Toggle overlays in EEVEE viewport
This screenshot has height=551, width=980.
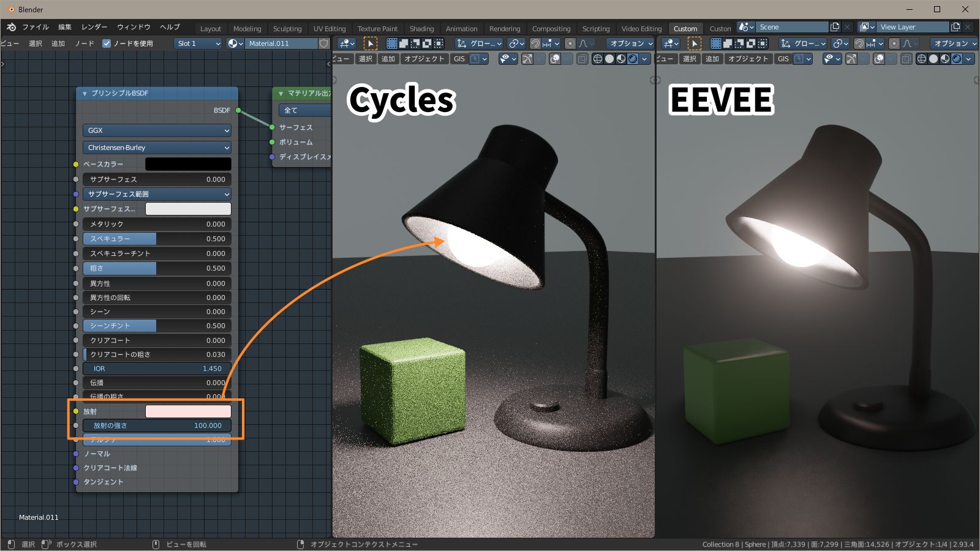(x=879, y=59)
